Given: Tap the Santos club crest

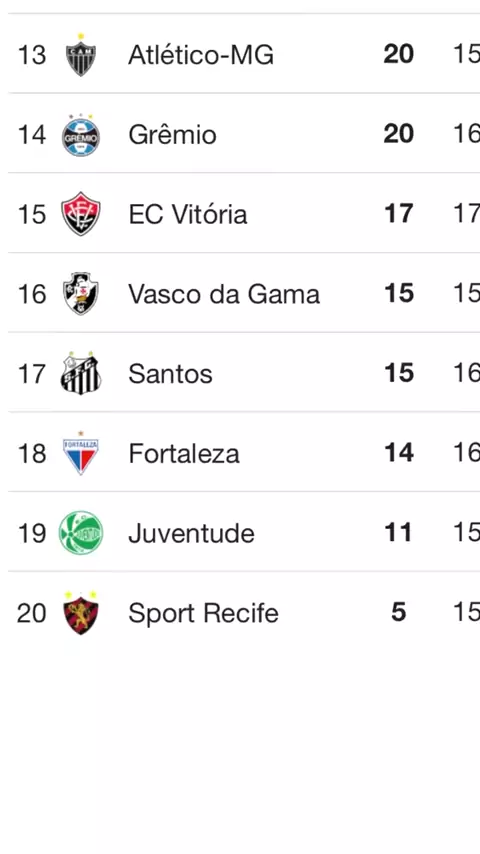Looking at the screenshot, I should coord(81,373).
